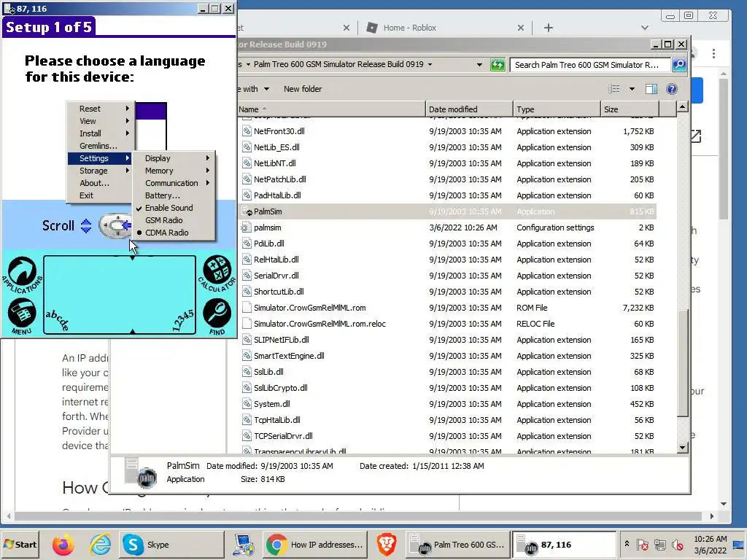This screenshot has height=560, width=747.
Task: Select the TcpHtalLib.dll file row
Action: click(448, 420)
